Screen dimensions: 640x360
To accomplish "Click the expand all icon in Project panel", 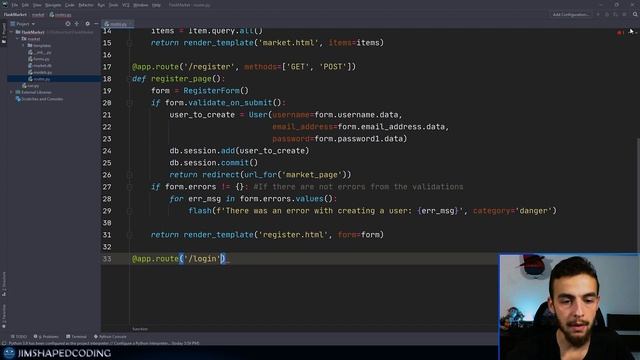I will [x=77, y=24].
